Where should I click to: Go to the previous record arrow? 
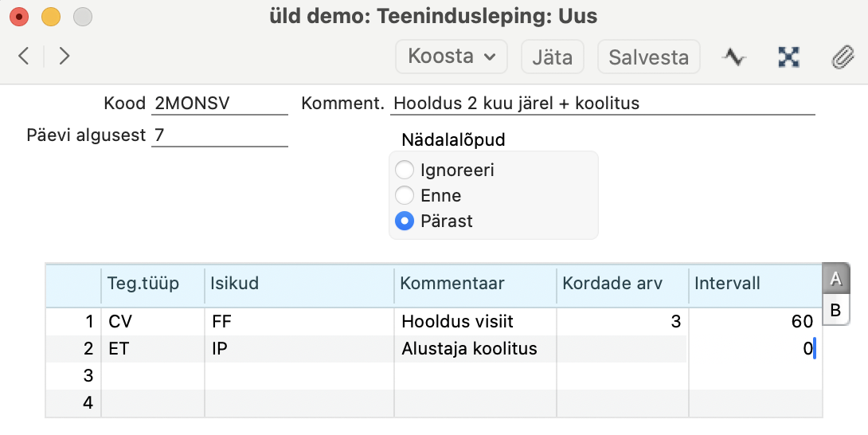(24, 56)
